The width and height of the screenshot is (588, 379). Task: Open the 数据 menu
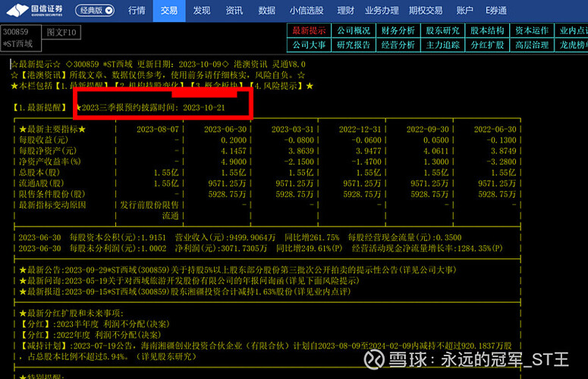click(266, 11)
